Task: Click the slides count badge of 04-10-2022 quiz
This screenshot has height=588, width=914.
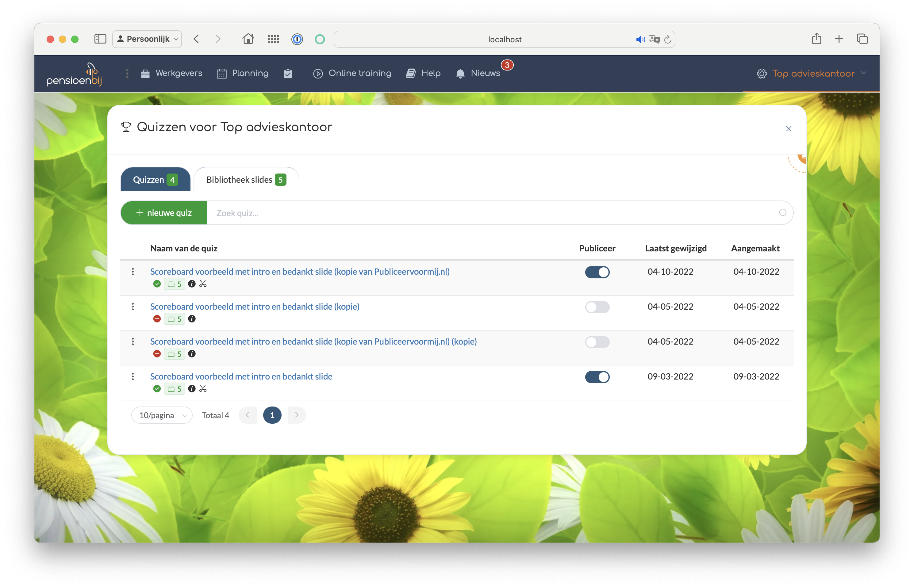Action: [175, 284]
